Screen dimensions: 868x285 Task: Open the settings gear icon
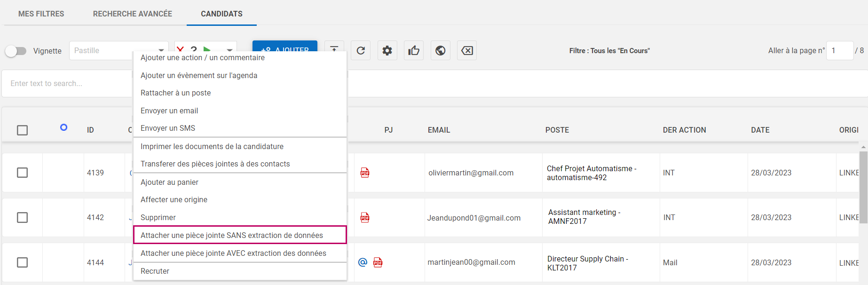tap(387, 50)
